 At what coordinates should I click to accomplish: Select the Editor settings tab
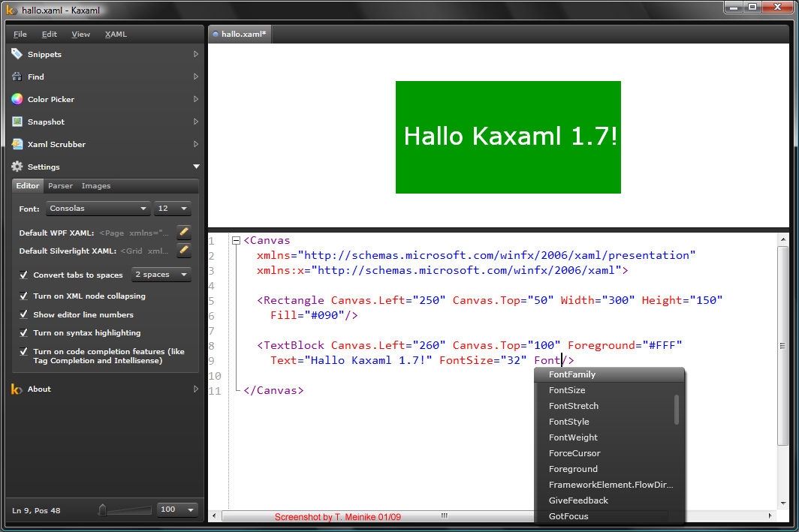[28, 186]
